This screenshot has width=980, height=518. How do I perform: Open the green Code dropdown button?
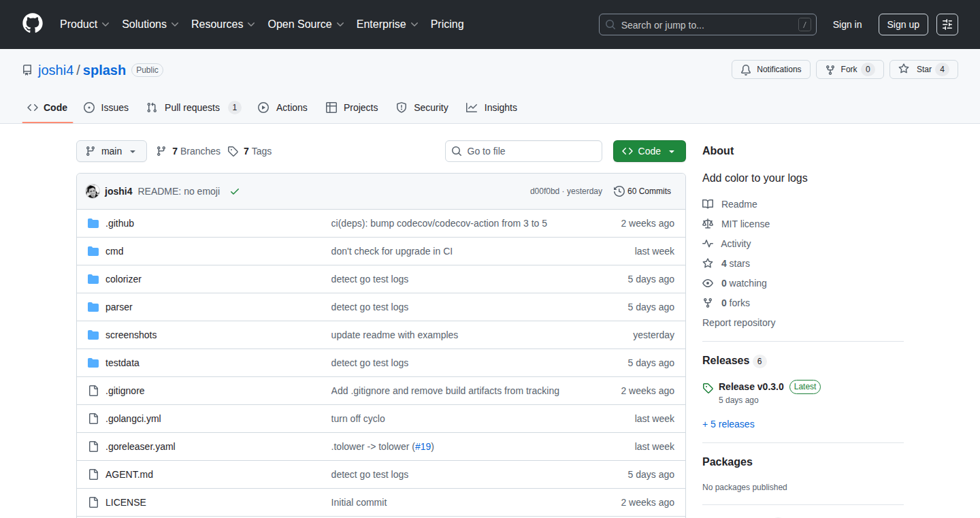[x=649, y=151]
